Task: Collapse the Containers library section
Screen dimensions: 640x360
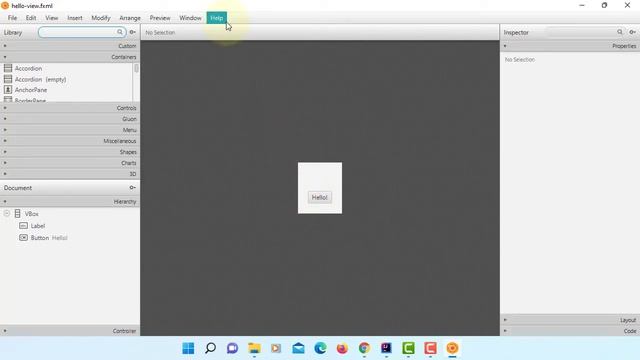Action: click(70, 57)
